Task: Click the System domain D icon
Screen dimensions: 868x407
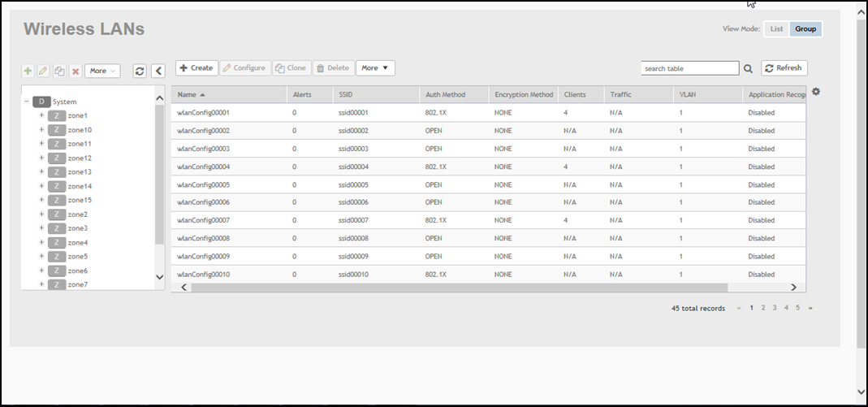Action: (x=41, y=102)
